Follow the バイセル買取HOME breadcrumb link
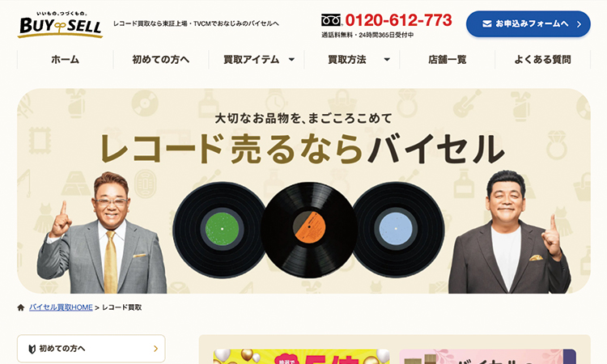607x364 pixels. click(x=61, y=307)
